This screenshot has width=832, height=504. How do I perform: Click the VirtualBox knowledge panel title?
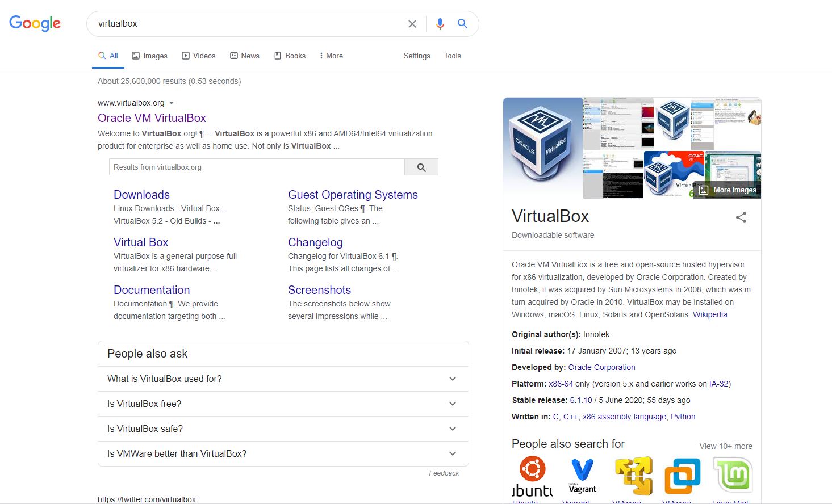click(550, 216)
